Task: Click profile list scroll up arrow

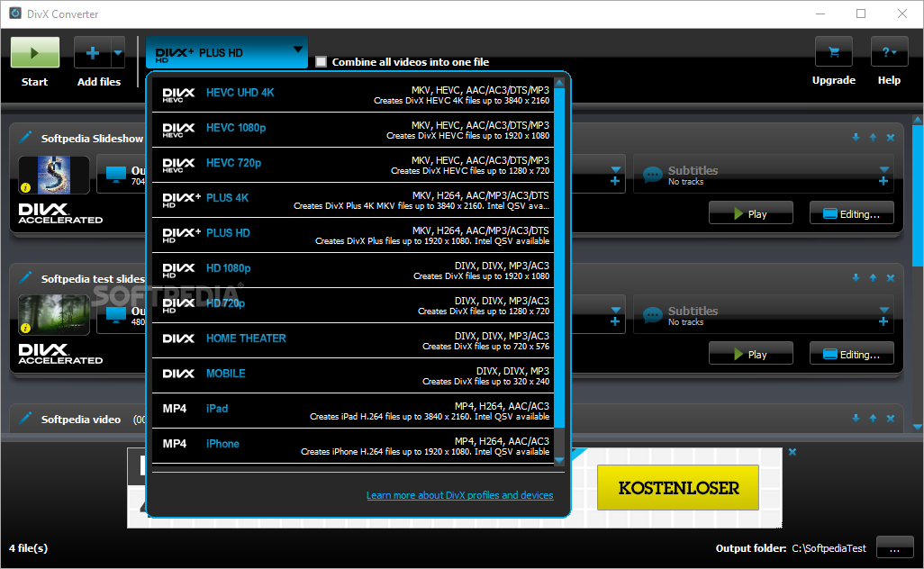Action: tap(560, 83)
